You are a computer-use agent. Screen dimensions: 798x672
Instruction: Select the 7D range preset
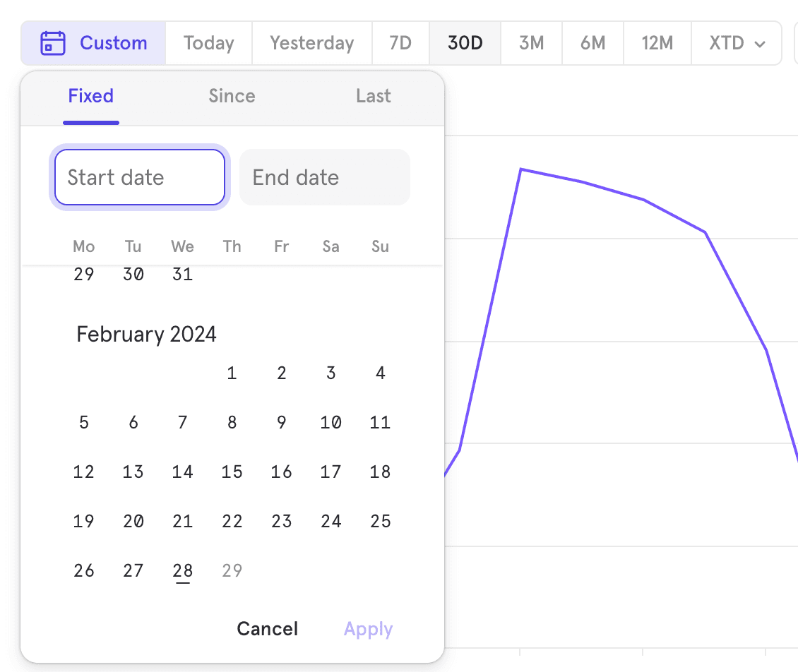(x=400, y=43)
